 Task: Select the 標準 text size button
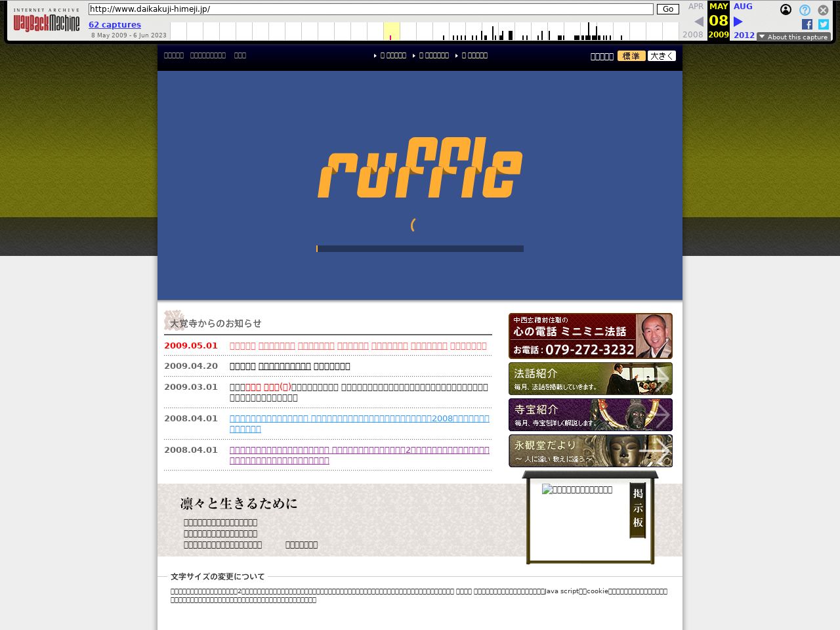click(x=631, y=56)
